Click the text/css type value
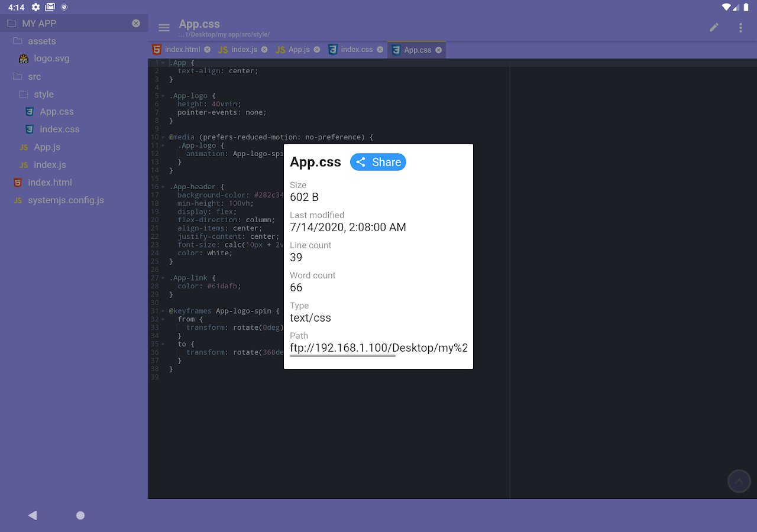Image resolution: width=757 pixels, height=532 pixels. pos(310,318)
